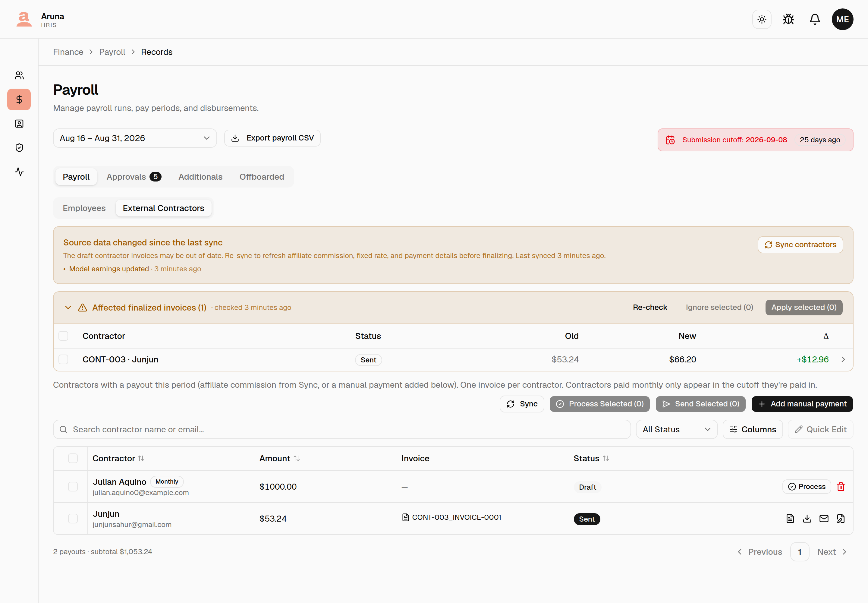The height and width of the screenshot is (603, 868).
Task: Click Re-check for affected invoices
Action: click(650, 308)
